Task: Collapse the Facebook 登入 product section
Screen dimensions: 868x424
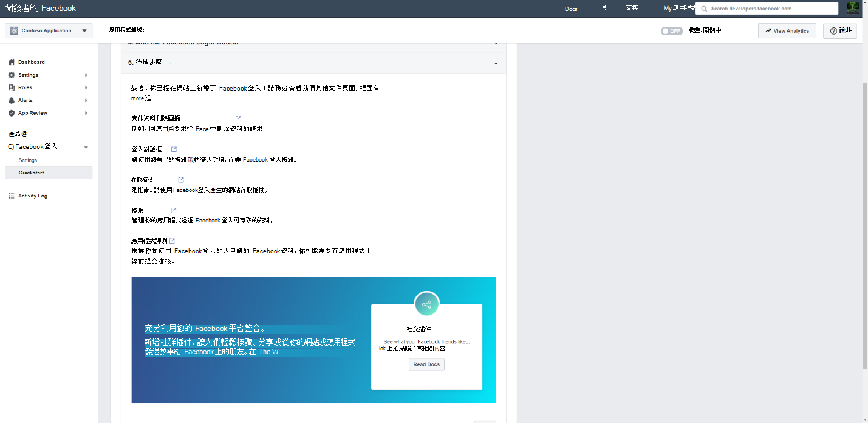Action: click(x=86, y=147)
